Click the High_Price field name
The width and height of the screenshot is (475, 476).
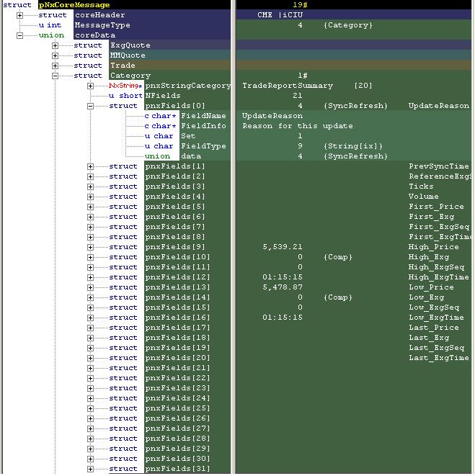coord(434,247)
